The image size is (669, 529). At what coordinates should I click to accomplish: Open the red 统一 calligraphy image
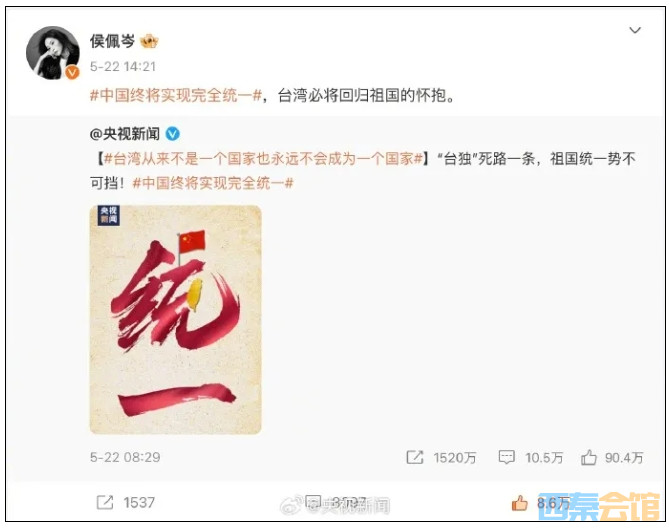pos(175,320)
